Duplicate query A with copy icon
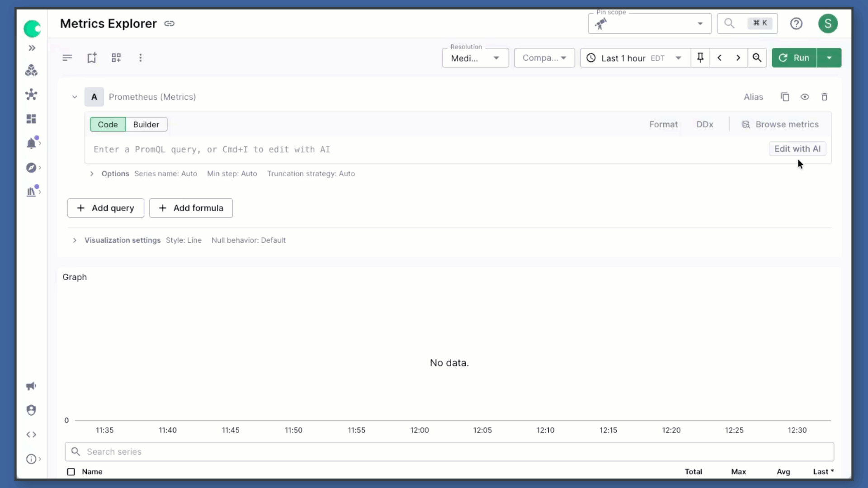Image resolution: width=868 pixels, height=488 pixels. pos(785,97)
